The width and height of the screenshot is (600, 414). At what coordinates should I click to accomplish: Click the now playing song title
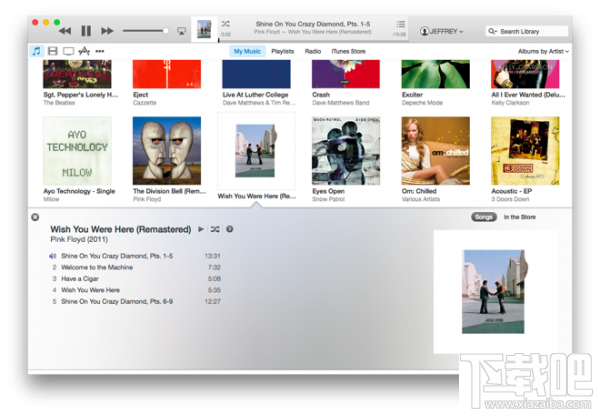click(x=313, y=24)
